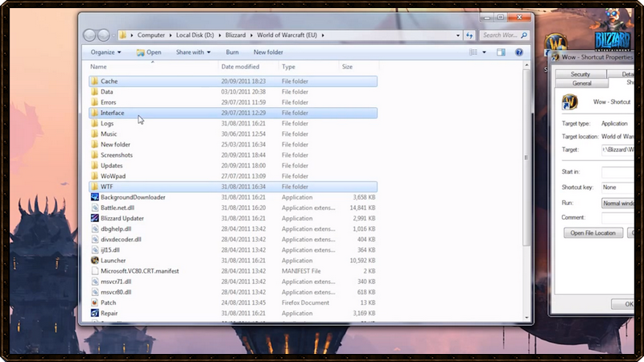This screenshot has width=644, height=362.
Task: Expand the arrow after World of Warcraft (EU)
Action: [x=323, y=35]
